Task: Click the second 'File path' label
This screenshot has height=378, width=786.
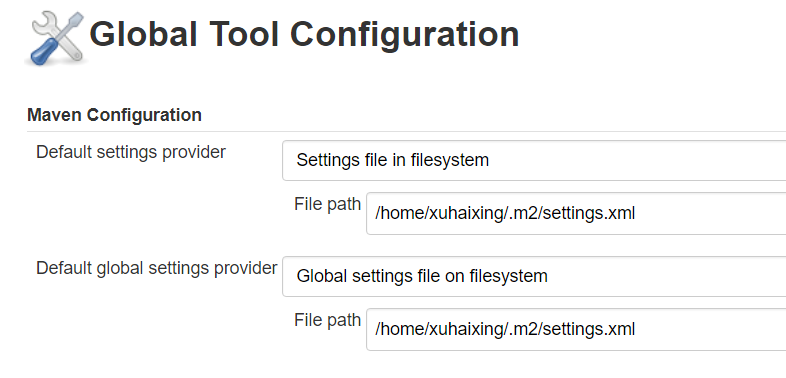Action: point(327,320)
